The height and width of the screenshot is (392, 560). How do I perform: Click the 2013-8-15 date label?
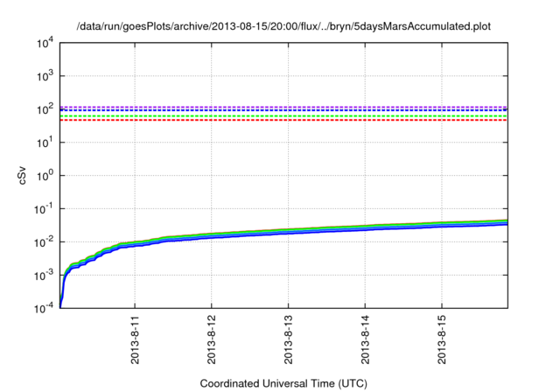tap(442, 339)
